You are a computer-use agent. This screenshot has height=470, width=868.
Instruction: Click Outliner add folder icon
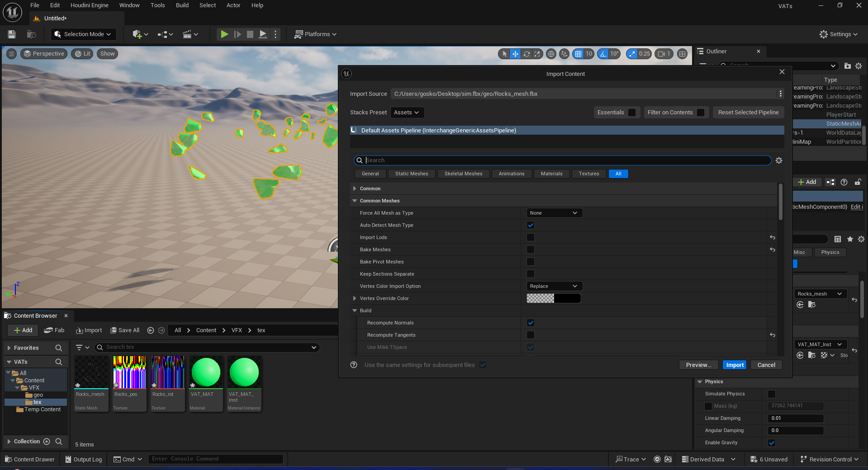(847, 66)
